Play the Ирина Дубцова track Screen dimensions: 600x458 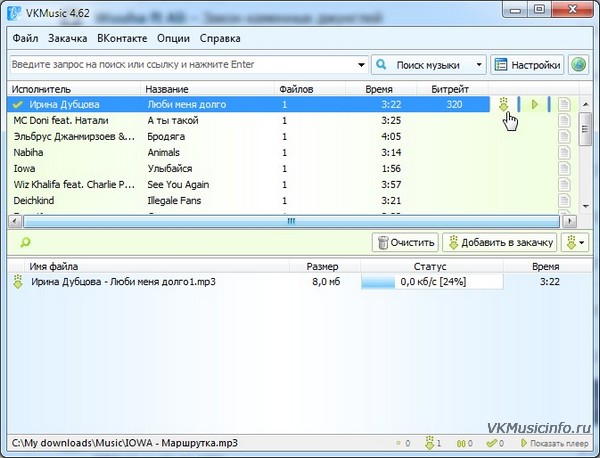tap(535, 104)
